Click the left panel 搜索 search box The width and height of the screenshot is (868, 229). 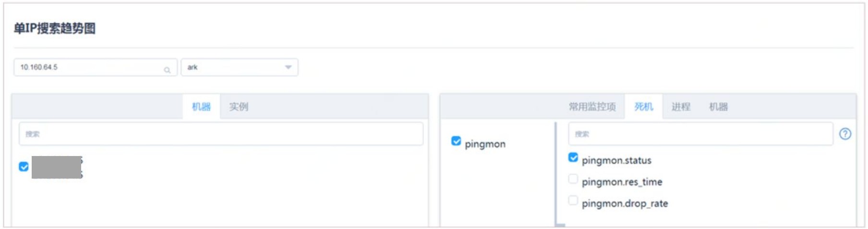221,134
